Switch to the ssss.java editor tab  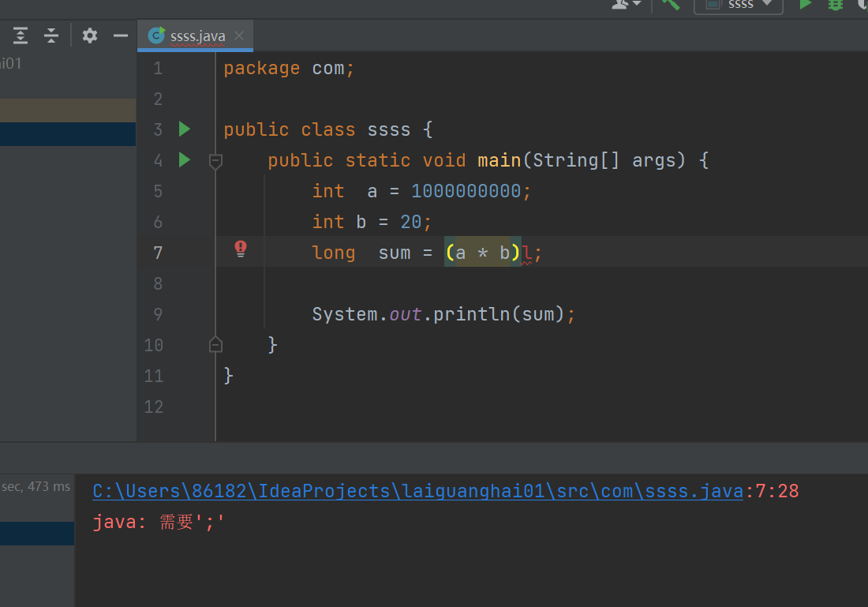coord(197,36)
